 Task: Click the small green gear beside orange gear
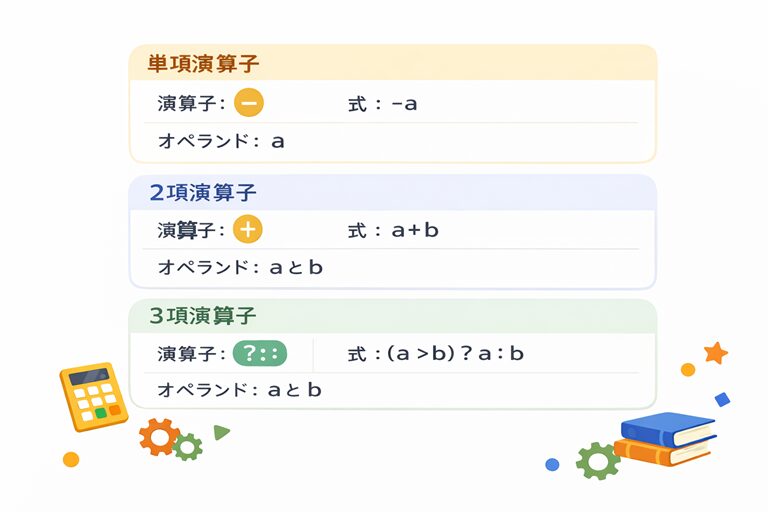[x=188, y=446]
